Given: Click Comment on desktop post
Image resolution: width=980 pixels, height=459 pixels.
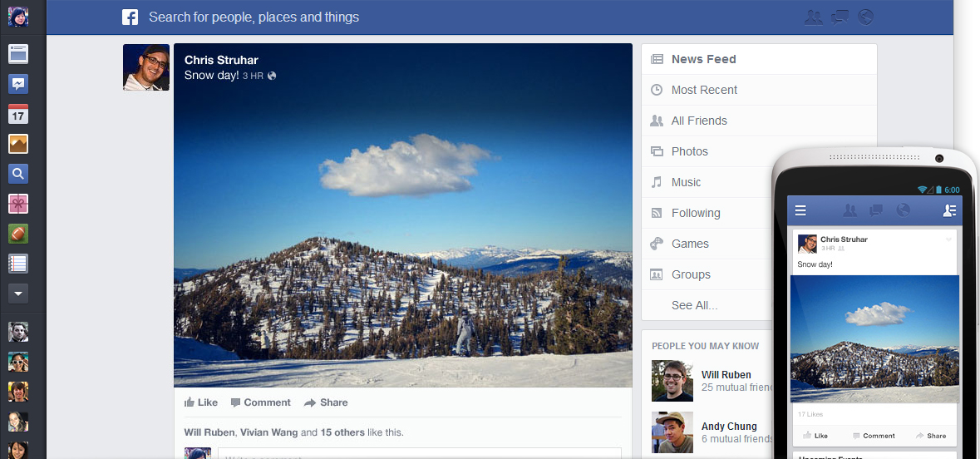Looking at the screenshot, I should click(x=261, y=402).
